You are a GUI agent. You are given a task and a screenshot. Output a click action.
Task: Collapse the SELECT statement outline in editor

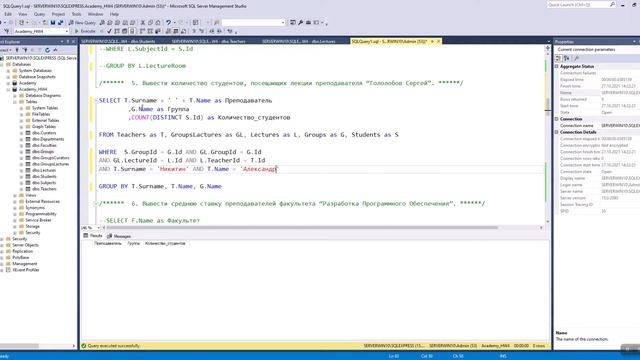pos(96,100)
